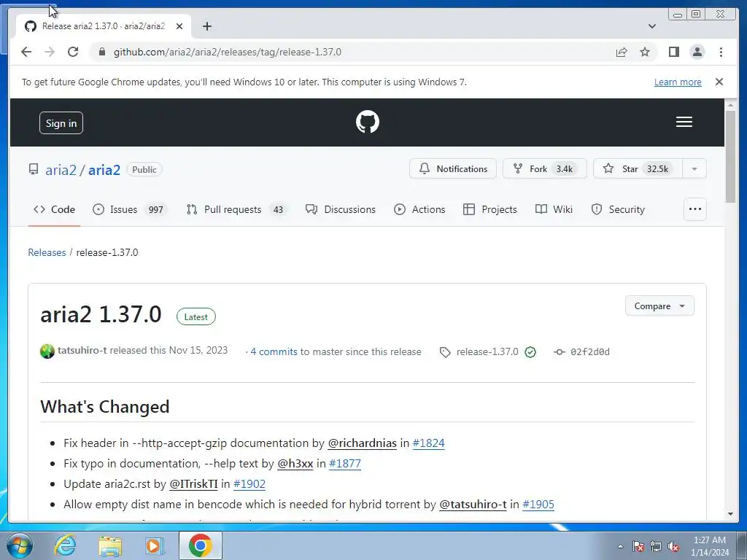The image size is (747, 560).
Task: Star the aria2 repository
Action: 638,169
